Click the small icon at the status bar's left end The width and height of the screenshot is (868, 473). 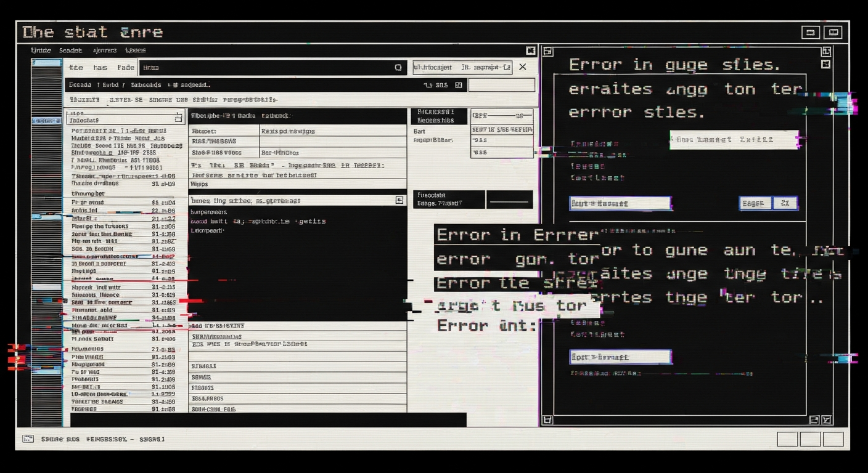(28, 439)
